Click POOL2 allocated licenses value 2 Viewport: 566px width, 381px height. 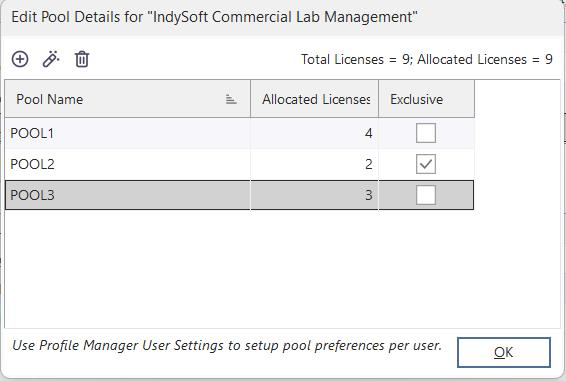pos(369,164)
